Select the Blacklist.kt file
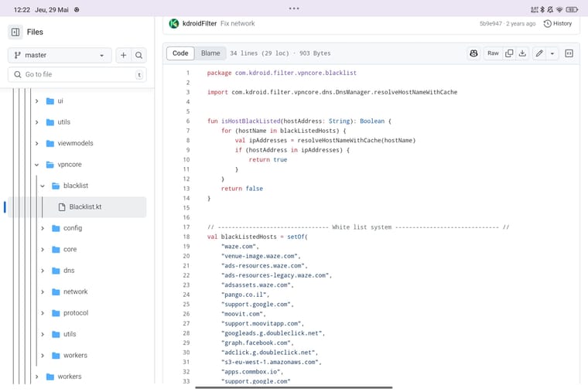This screenshot has width=588, height=392. point(77,207)
